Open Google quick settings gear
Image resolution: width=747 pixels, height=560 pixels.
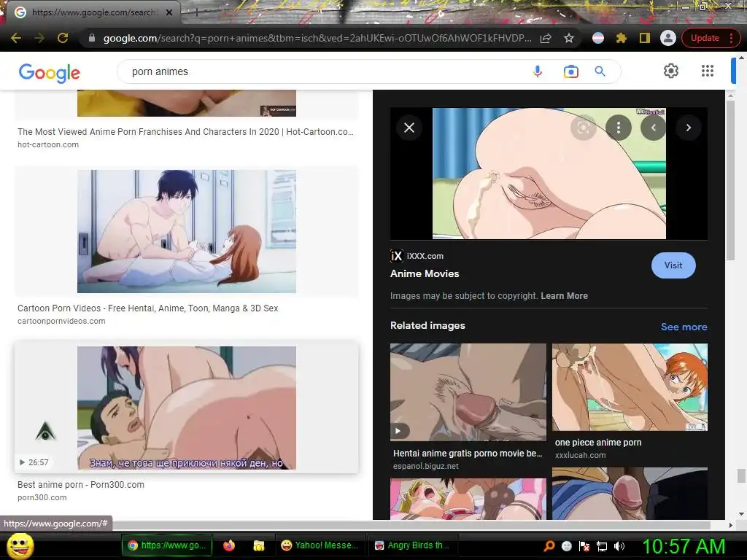pos(671,71)
